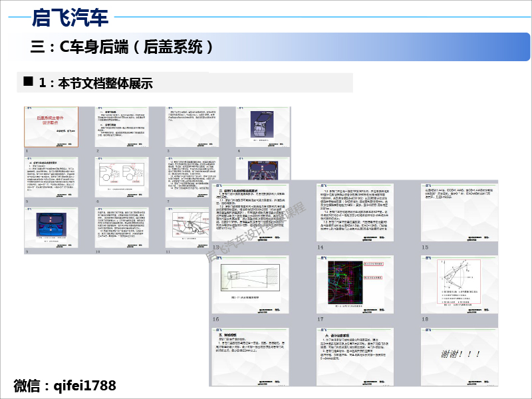Open slide 14 text thumbnail
This screenshot has width=532, height=399.
coord(355,213)
